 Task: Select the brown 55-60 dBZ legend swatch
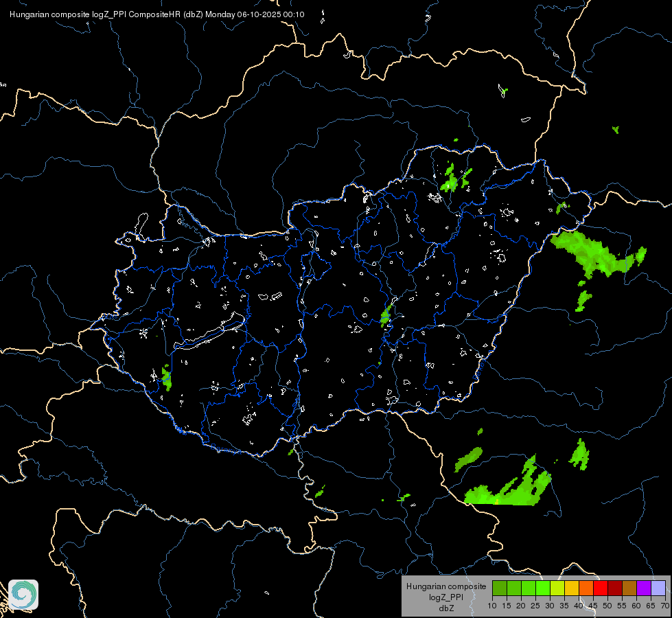point(629,588)
